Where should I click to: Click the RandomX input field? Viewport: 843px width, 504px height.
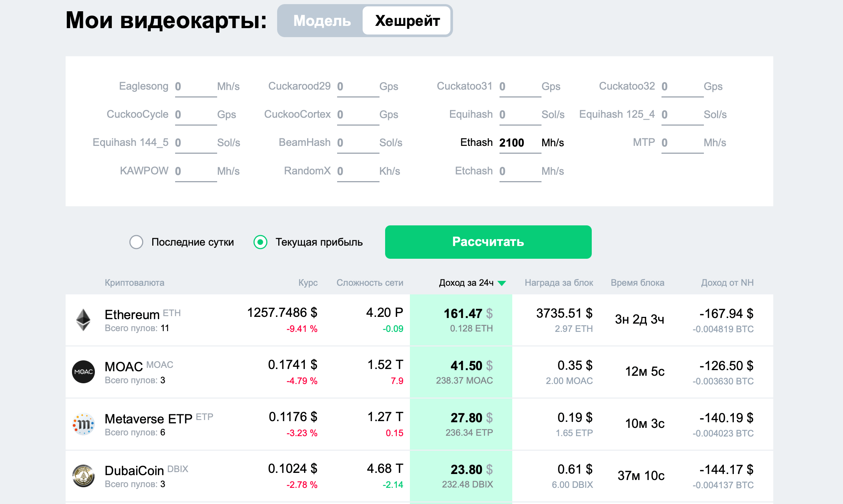(x=358, y=171)
